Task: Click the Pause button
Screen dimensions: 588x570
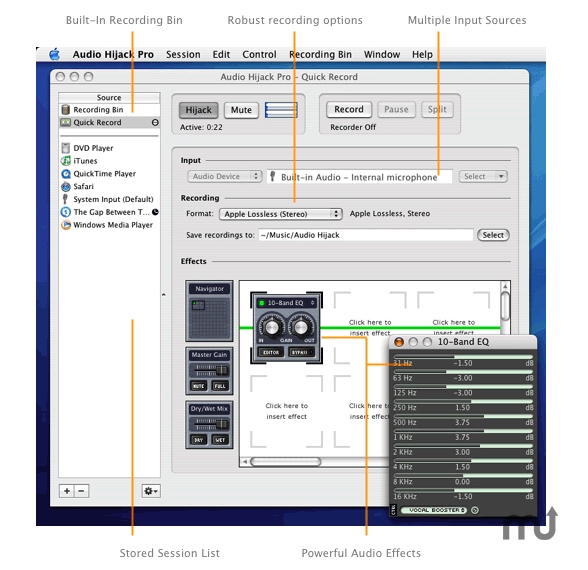Action: 396,110
